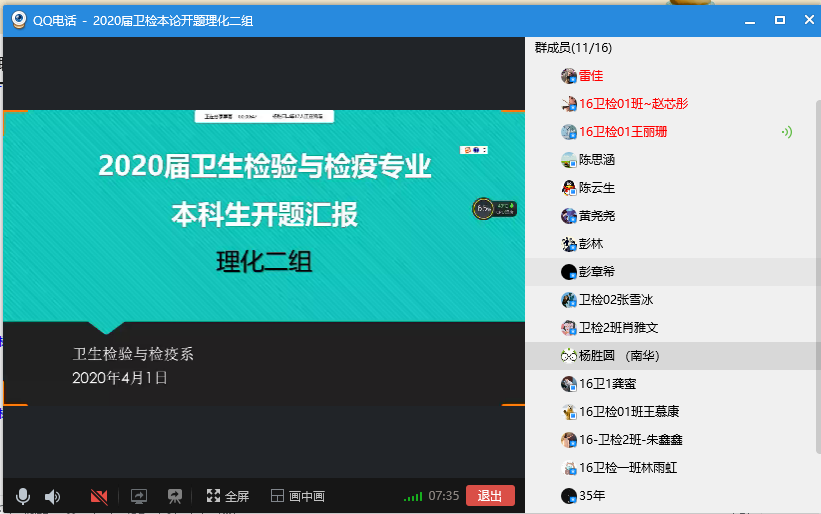This screenshot has height=514, width=821.
Task: Click the red 退出 button to leave call
Action: click(x=490, y=496)
